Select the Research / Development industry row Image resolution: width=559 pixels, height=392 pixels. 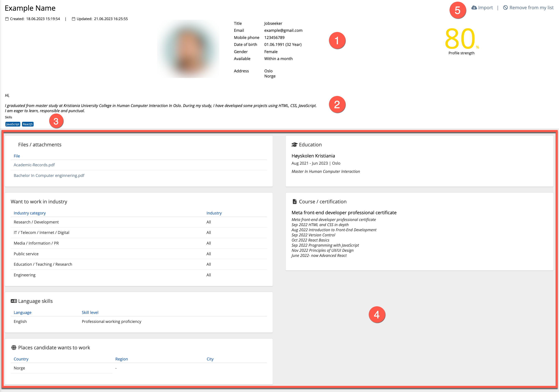point(139,222)
